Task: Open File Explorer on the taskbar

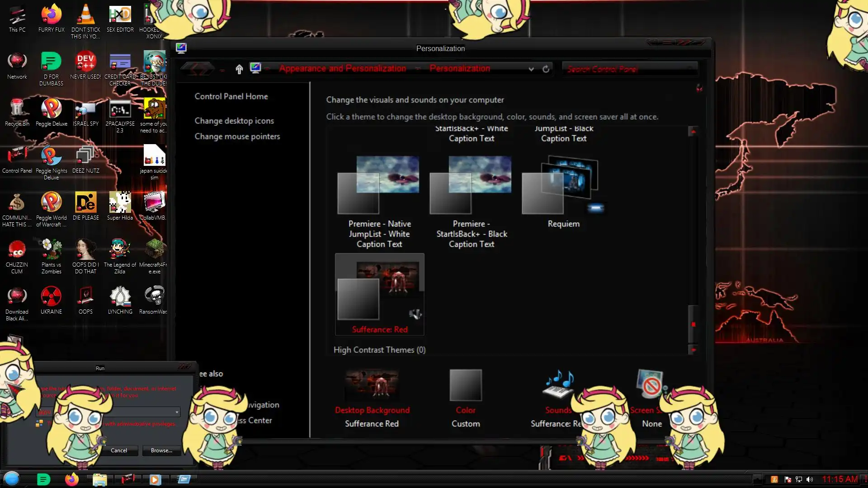Action: pos(99,479)
